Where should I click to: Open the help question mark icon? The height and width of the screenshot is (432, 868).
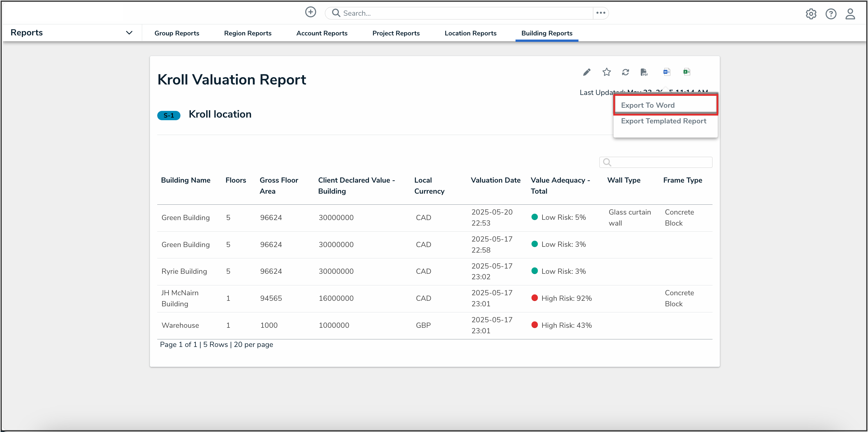[831, 14]
